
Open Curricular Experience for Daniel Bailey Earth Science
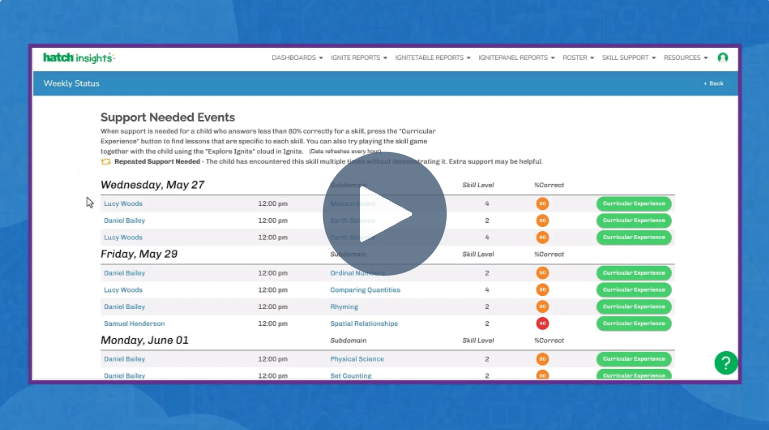(x=634, y=221)
